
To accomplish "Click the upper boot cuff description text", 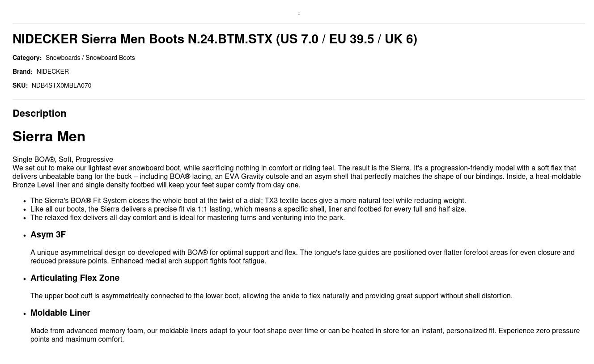I will (x=271, y=296).
